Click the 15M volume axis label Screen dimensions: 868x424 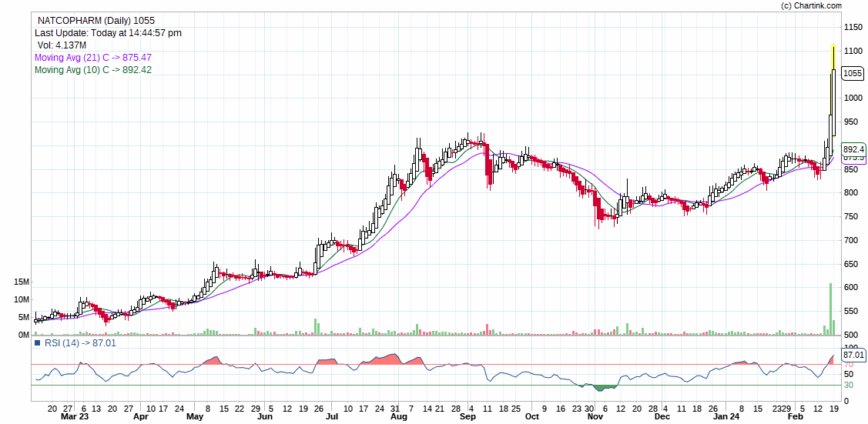(22, 282)
